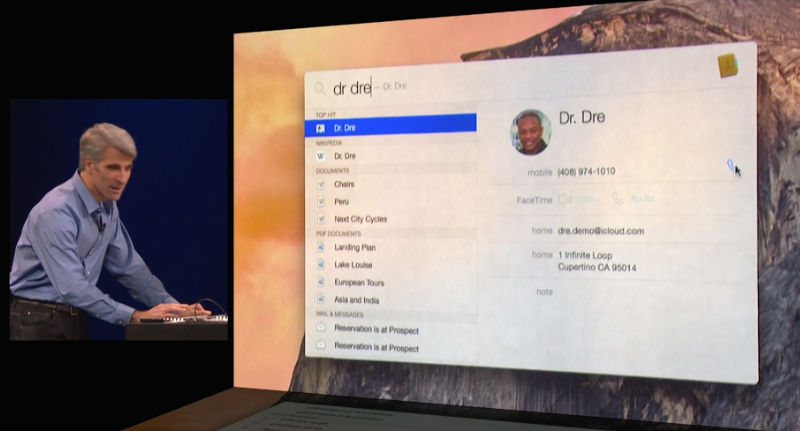Click the FaceTime audio phone icon
This screenshot has height=431, width=800.
[617, 199]
